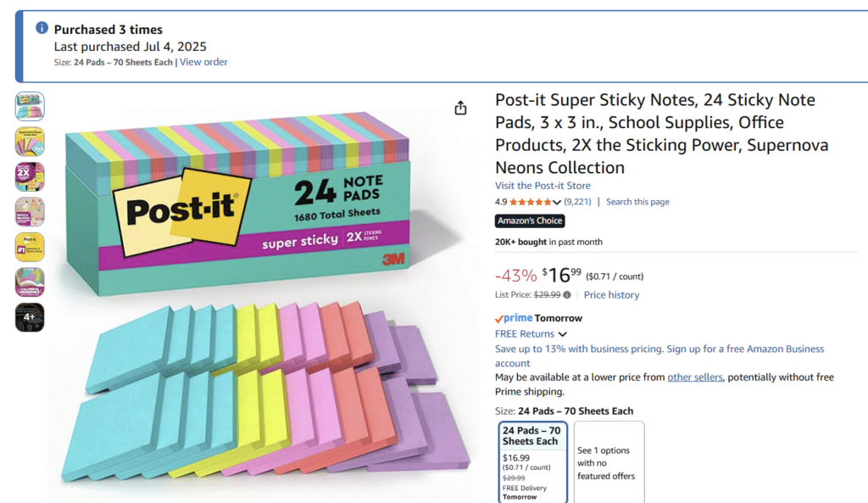Screen dimensions: 868x503
Task: Click the Amazon's Choice badge
Action: coord(530,221)
